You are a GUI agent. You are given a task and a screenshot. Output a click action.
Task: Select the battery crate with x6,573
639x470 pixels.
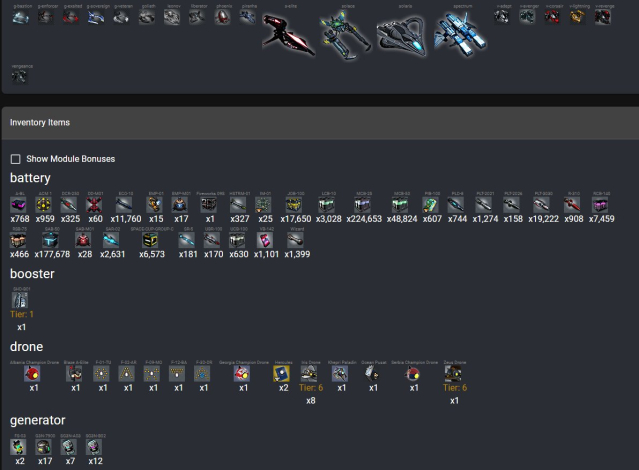(x=150, y=240)
